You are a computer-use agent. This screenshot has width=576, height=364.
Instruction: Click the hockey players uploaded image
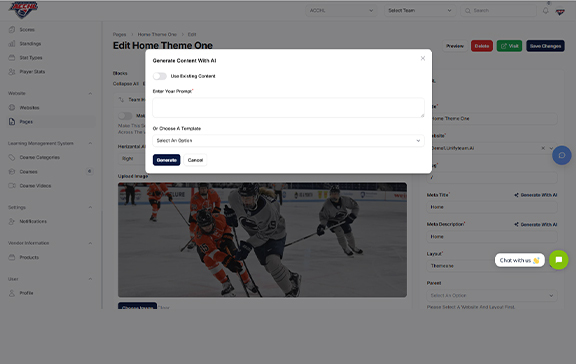click(x=262, y=240)
